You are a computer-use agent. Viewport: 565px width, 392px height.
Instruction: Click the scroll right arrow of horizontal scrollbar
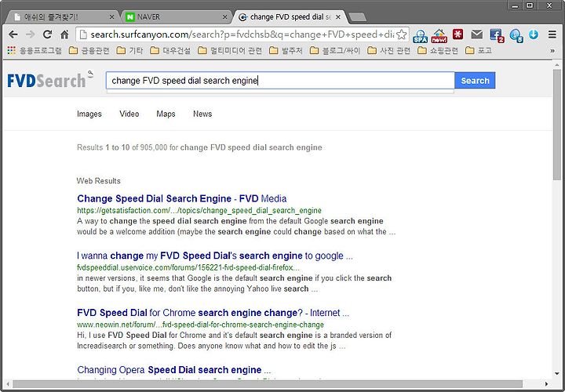[546, 383]
